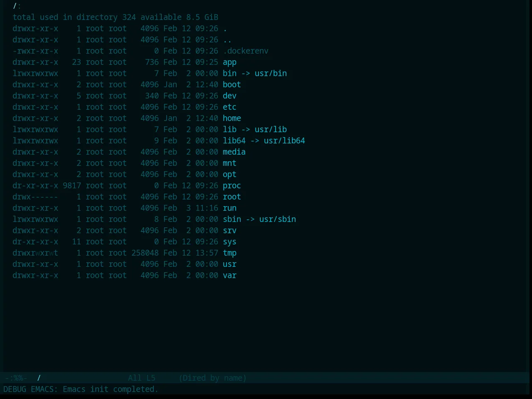Viewport: 532px width, 399px height.
Task: Open the dev directory
Action: (229, 96)
